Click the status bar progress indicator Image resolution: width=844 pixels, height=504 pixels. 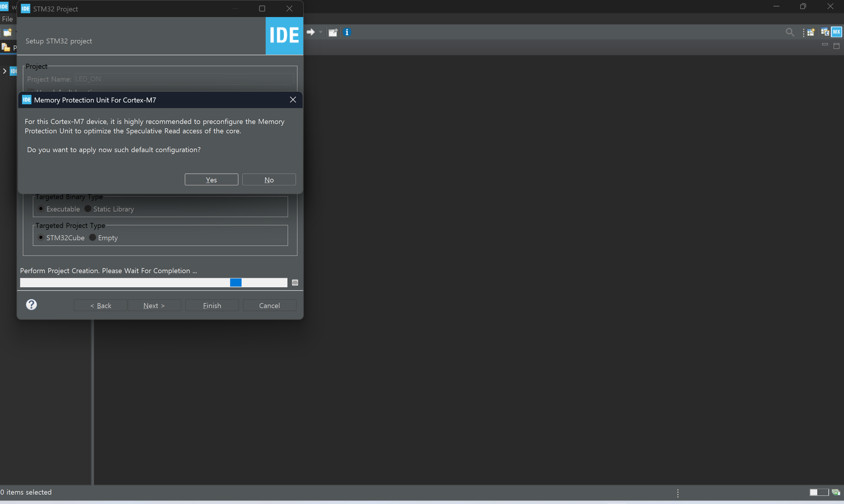tap(819, 492)
